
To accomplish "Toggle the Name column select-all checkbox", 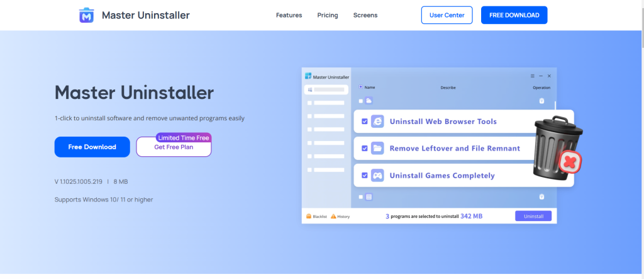I will pyautogui.click(x=360, y=87).
